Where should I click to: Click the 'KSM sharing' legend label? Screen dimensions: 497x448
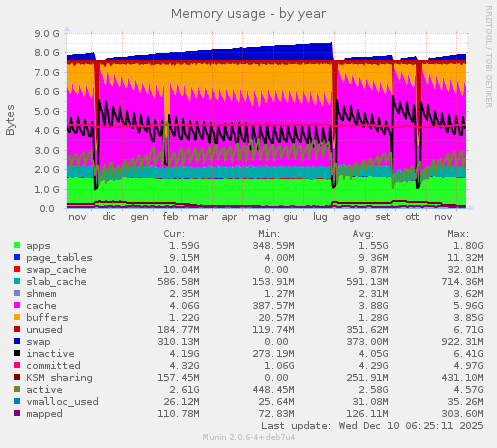coord(59,378)
